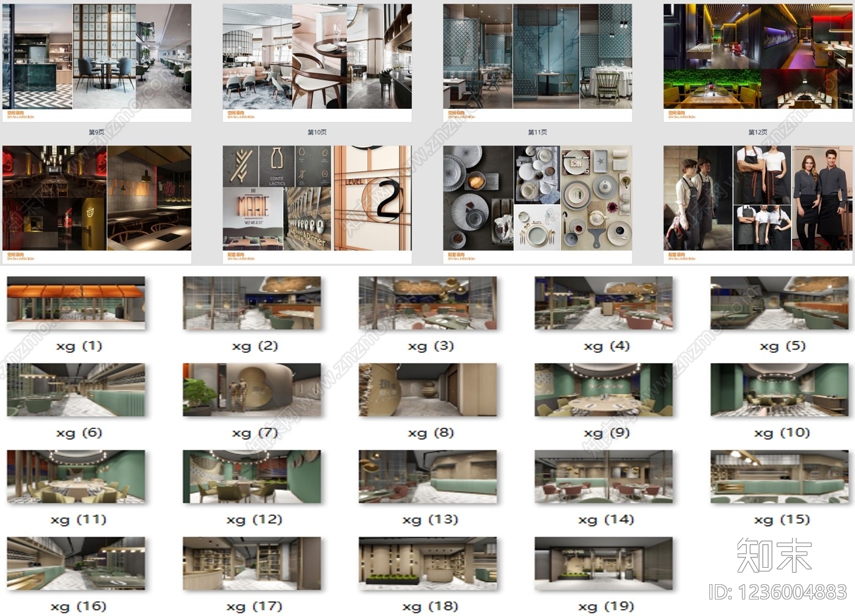Select the xg (7) entrance render thumbnail
Image resolution: width=855 pixels, height=616 pixels.
pos(252,390)
